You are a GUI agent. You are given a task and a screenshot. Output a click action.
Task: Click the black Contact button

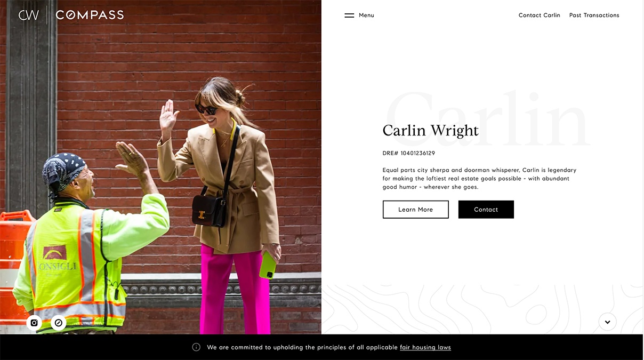(486, 210)
